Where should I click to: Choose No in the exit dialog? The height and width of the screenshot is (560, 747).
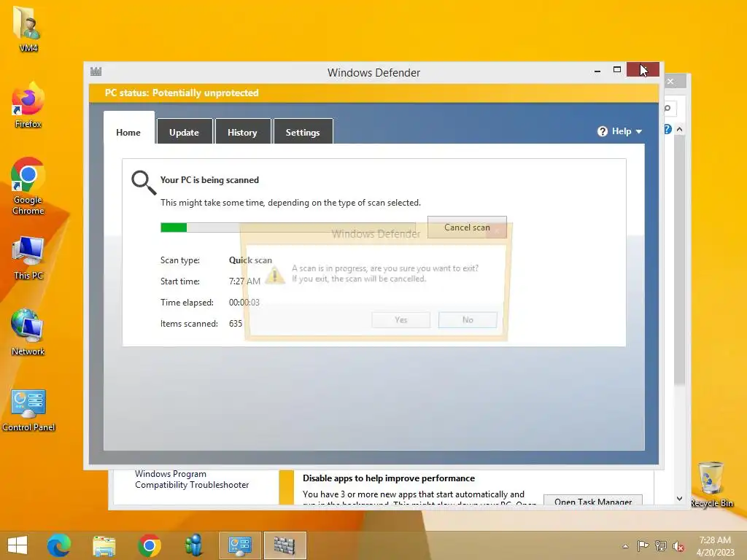(468, 319)
